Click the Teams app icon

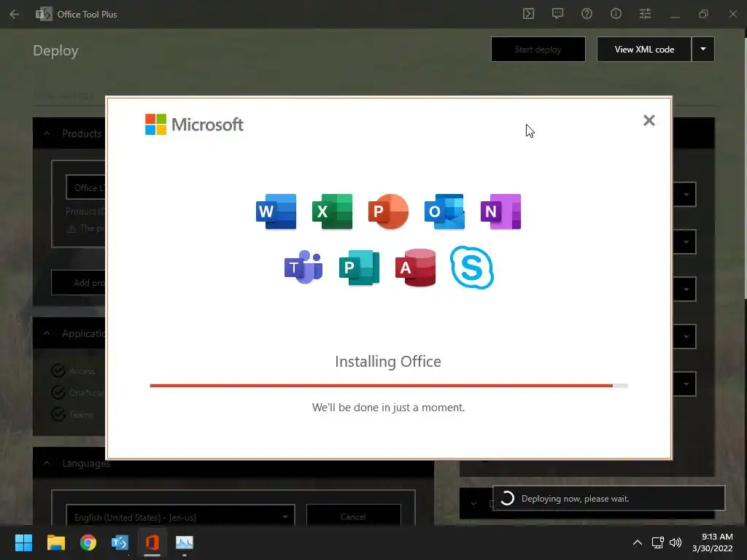(303, 267)
